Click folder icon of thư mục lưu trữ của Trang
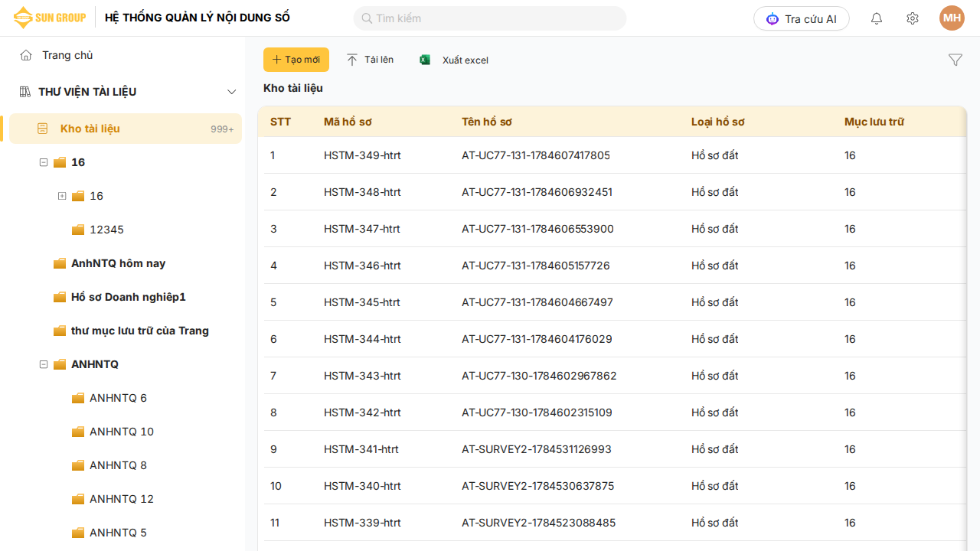This screenshot has height=551, width=980. (60, 331)
